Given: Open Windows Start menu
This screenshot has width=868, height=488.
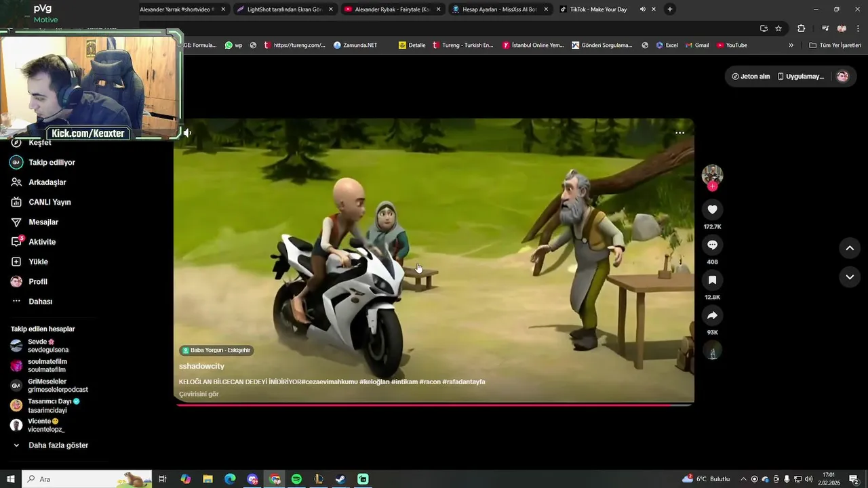Looking at the screenshot, I should [x=10, y=479].
